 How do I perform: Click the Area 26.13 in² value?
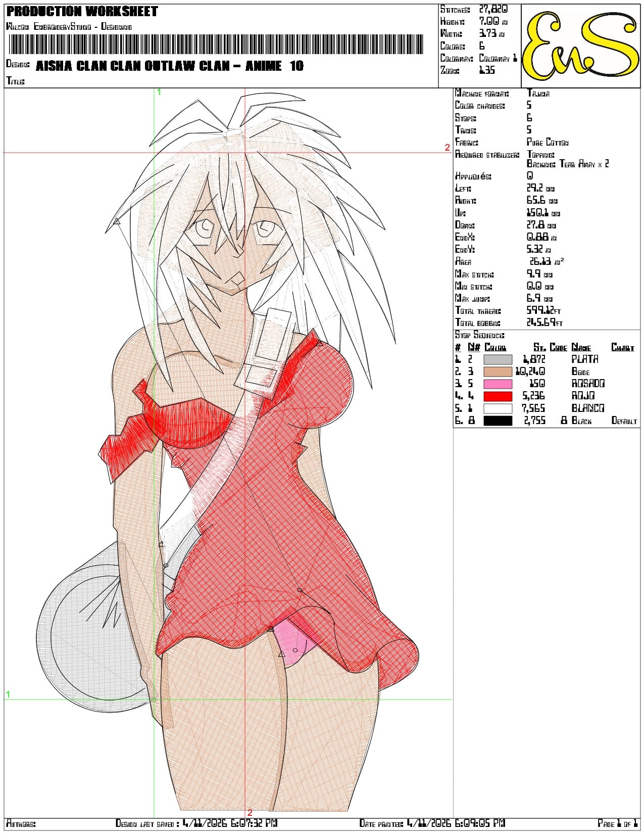point(547,261)
